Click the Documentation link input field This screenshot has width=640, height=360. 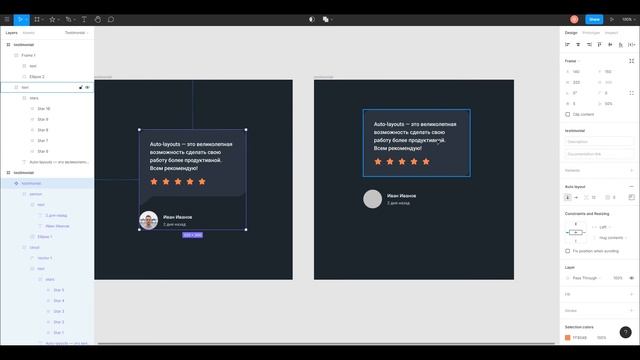(599, 154)
